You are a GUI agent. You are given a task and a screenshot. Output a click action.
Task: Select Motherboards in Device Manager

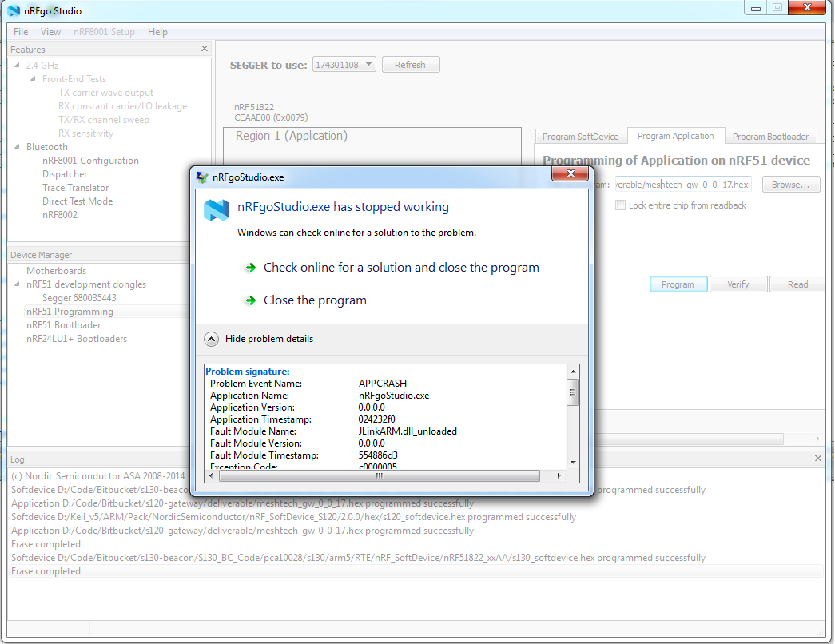pyautogui.click(x=56, y=271)
